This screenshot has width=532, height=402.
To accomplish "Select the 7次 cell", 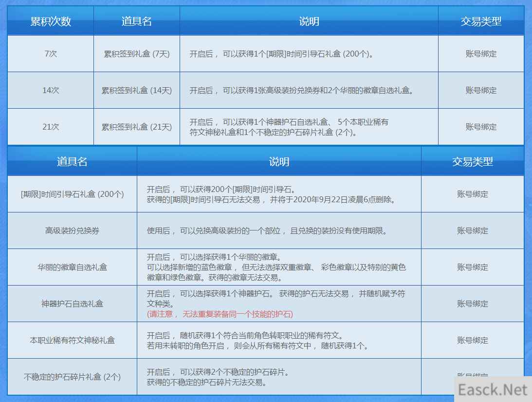I will coord(51,54).
